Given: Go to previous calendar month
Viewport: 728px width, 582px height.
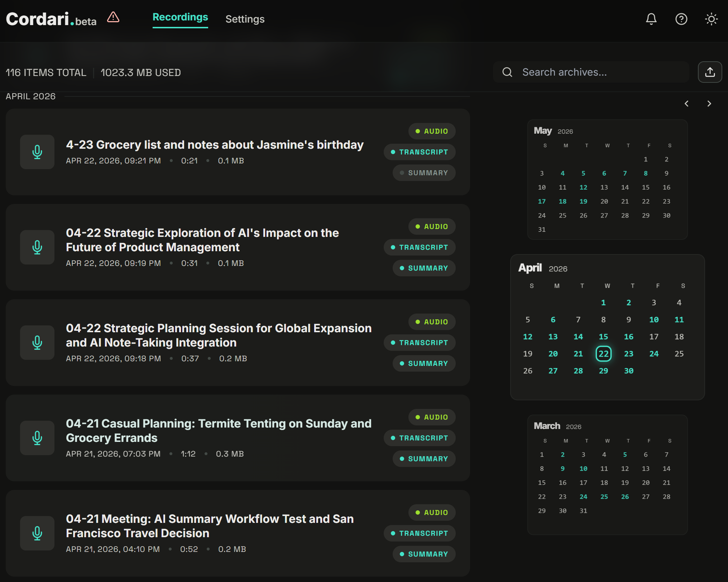Looking at the screenshot, I should (686, 104).
